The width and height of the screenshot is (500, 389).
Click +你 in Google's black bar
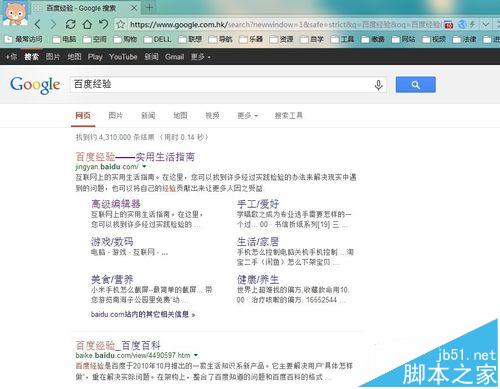[11, 57]
